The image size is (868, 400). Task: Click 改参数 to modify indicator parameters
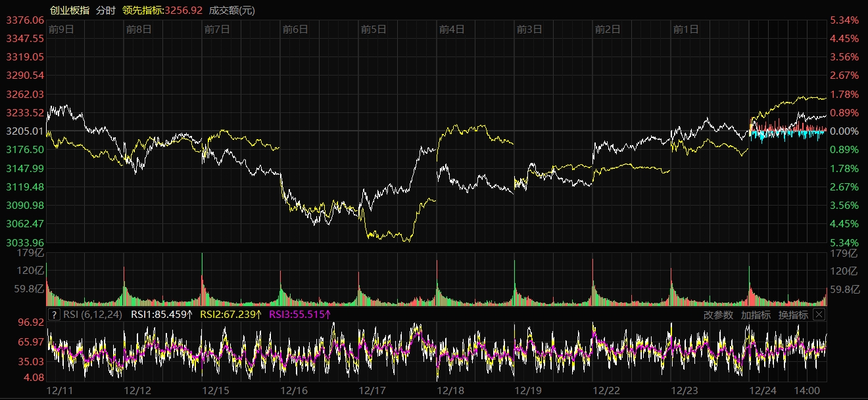click(x=718, y=315)
